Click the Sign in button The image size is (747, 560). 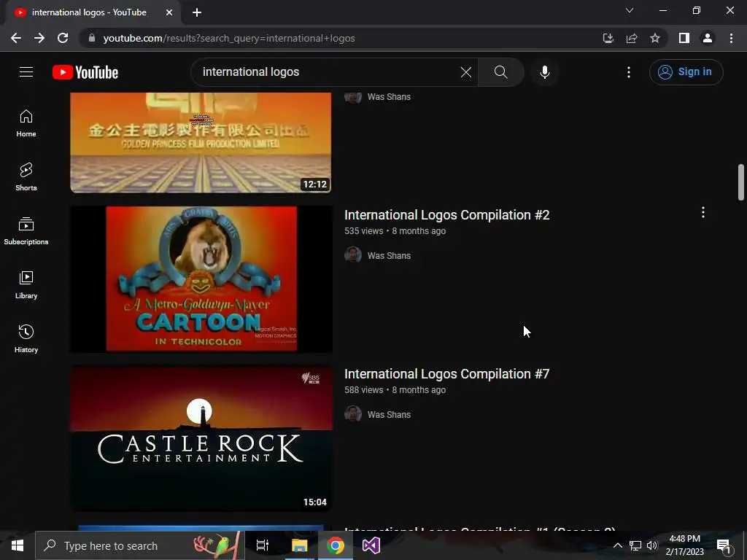686,72
